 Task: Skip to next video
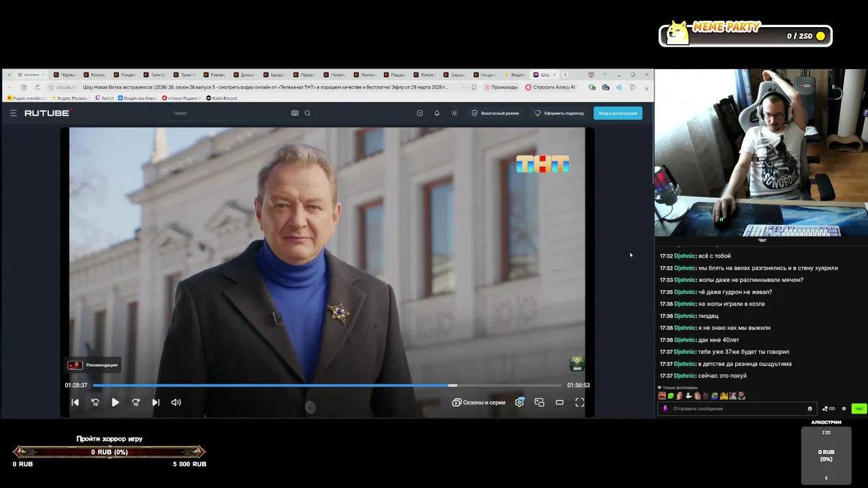(x=156, y=402)
